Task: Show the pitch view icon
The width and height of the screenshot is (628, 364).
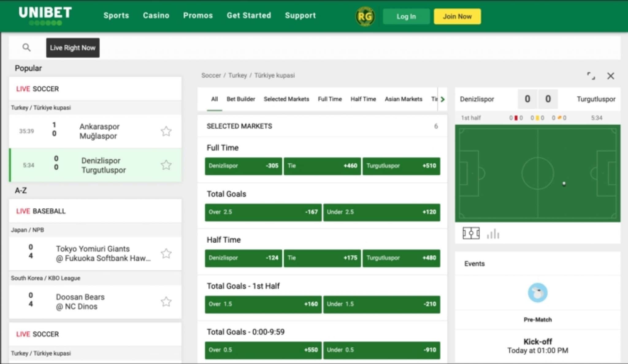Action: point(471,233)
